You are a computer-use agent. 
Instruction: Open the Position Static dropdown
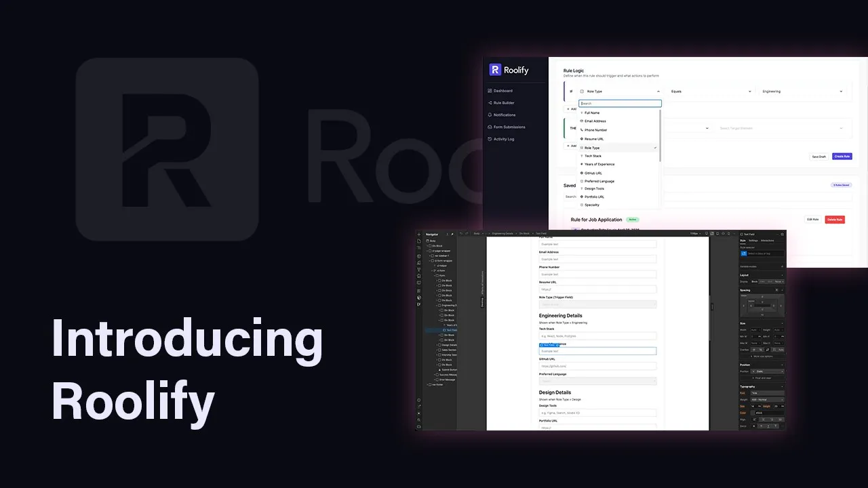tap(767, 371)
